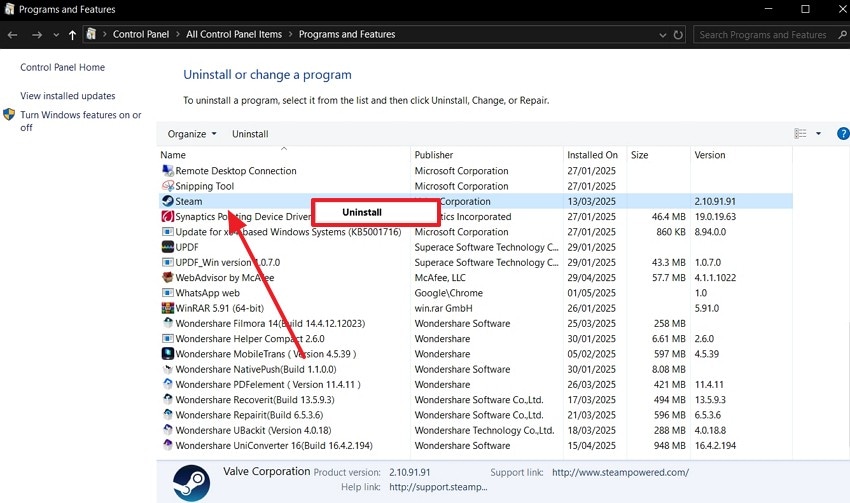This screenshot has width=850, height=503.
Task: Click the Wondershare MobileTrans icon
Action: coord(168,353)
